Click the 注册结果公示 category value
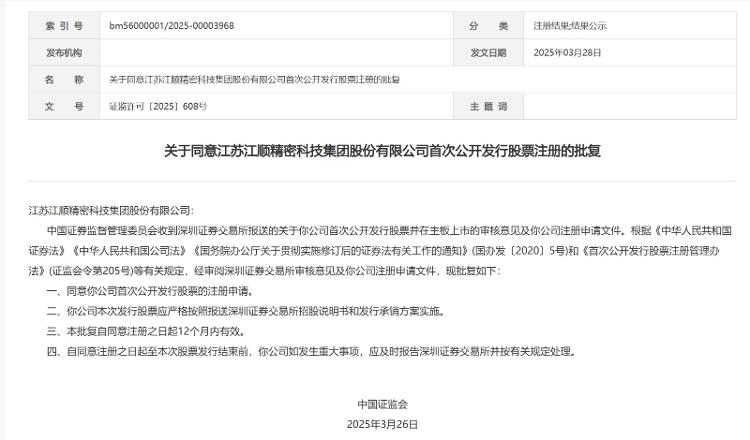The width and height of the screenshot is (750, 440). point(570,26)
